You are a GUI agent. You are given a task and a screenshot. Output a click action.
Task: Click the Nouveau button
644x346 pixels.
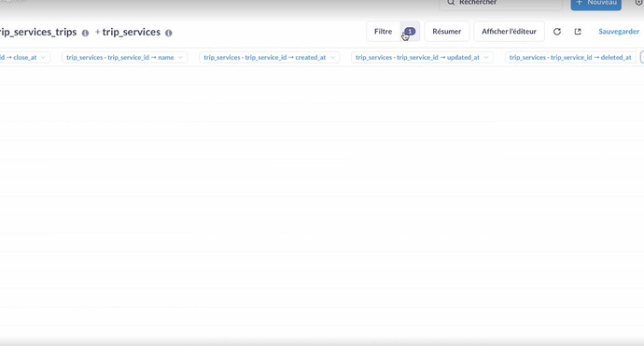[596, 4]
